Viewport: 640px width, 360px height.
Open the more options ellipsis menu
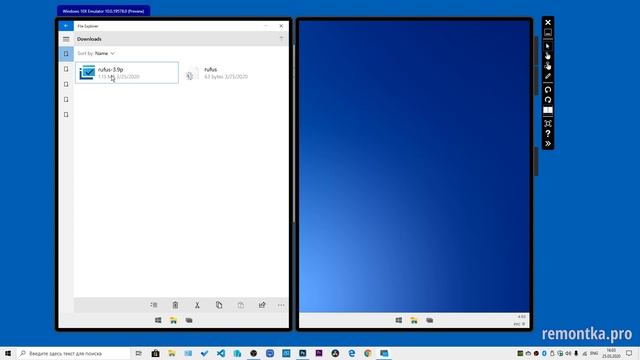click(281, 305)
